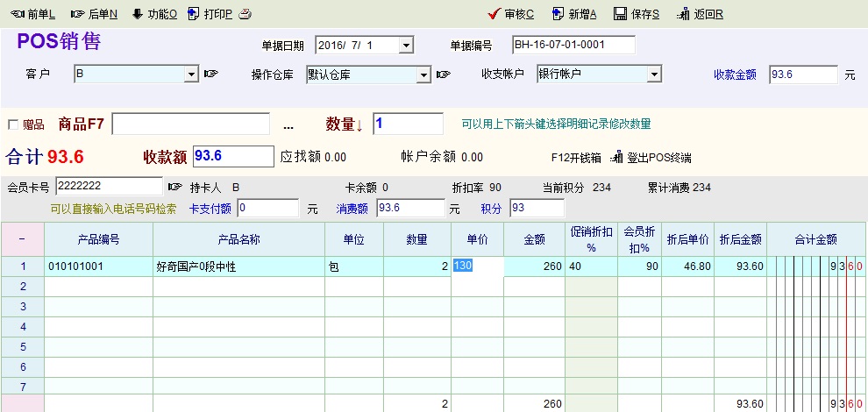Expand the 客户 customer dropdown
This screenshot has height=412, width=868.
(192, 75)
